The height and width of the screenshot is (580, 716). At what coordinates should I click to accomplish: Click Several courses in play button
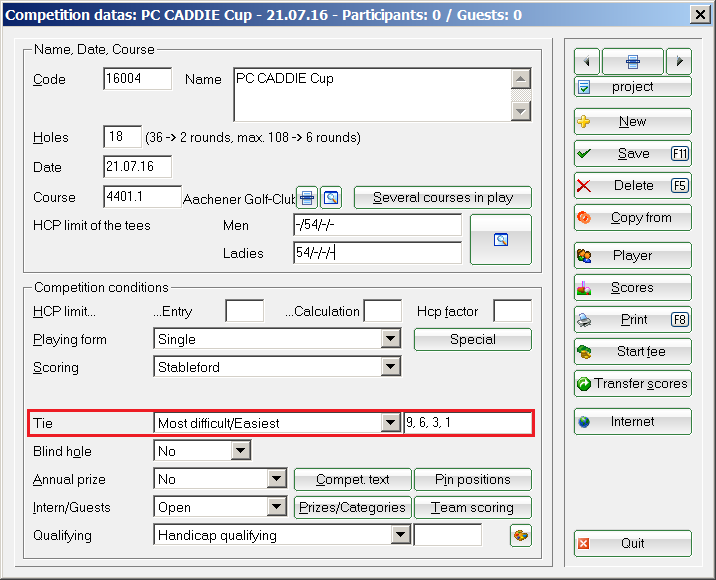pos(443,198)
